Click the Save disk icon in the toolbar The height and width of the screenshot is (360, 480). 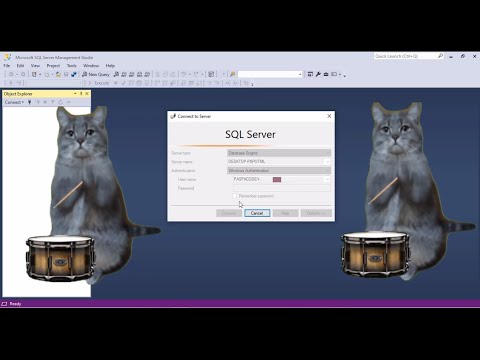pyautogui.click(x=66, y=74)
